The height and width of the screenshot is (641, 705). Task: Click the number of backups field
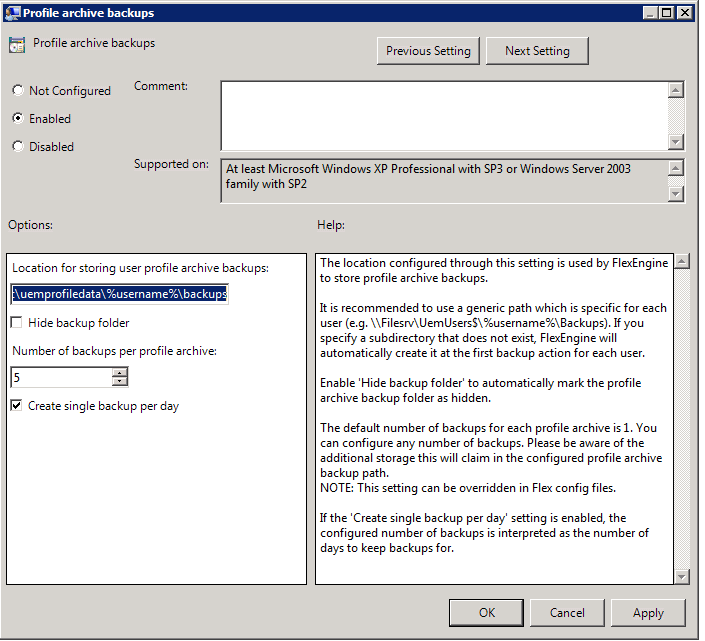pyautogui.click(x=60, y=377)
